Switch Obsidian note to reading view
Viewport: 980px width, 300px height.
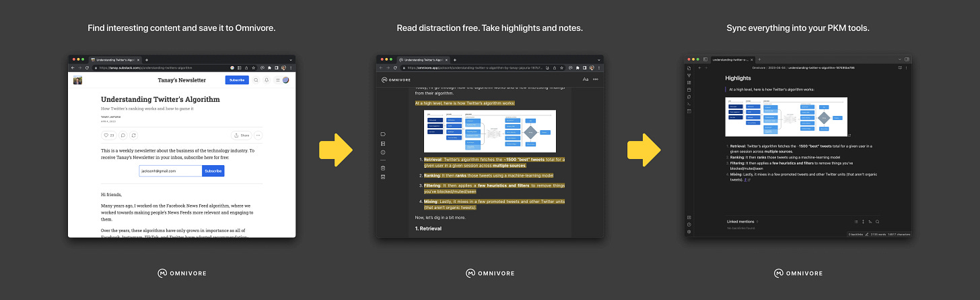[900, 67]
